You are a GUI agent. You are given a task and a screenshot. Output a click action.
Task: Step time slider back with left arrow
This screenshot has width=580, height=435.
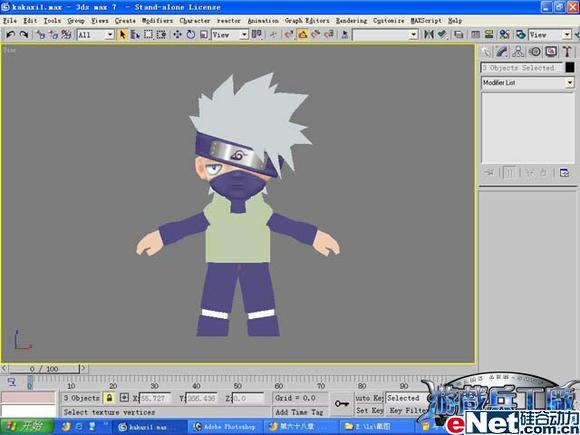coord(4,368)
